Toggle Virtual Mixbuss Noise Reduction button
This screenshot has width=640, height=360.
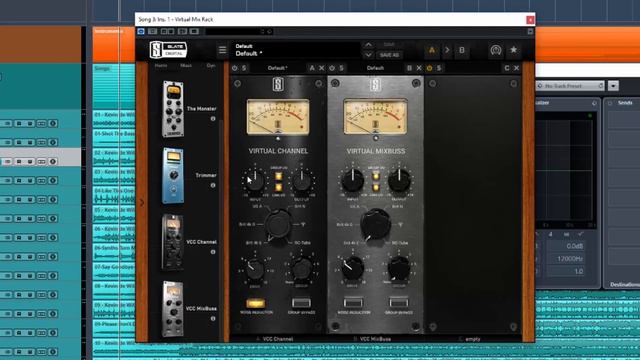tap(353, 303)
